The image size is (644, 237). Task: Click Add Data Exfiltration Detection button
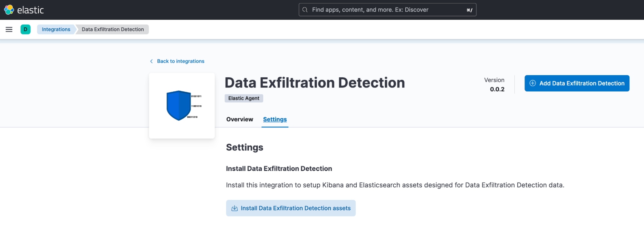[577, 83]
